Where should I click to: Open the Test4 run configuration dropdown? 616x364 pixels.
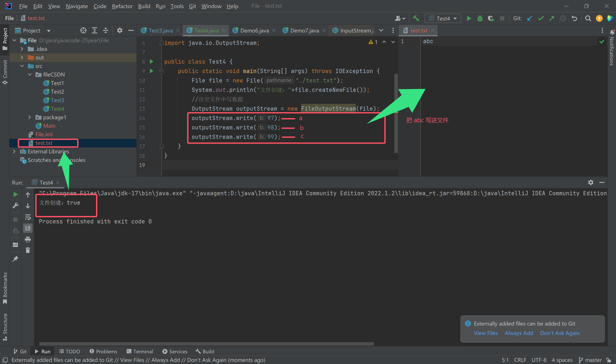tap(443, 18)
